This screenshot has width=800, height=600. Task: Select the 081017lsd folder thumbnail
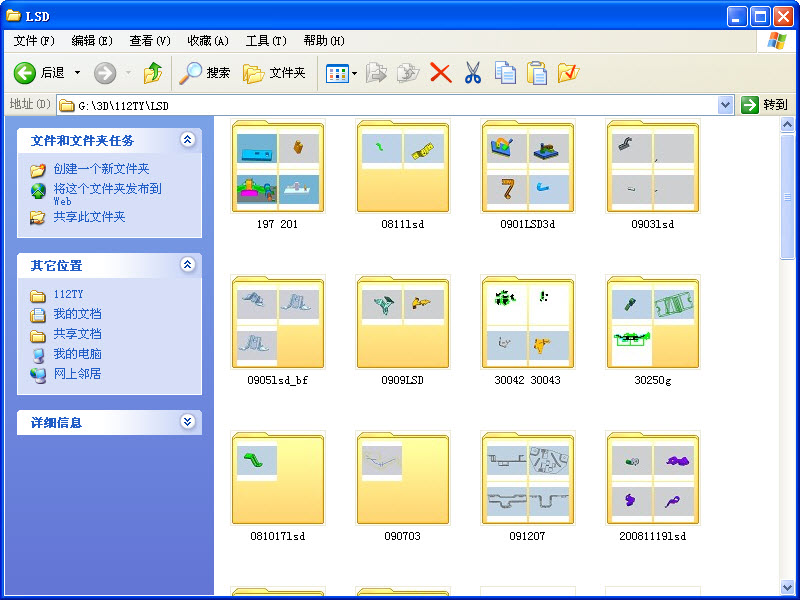278,479
